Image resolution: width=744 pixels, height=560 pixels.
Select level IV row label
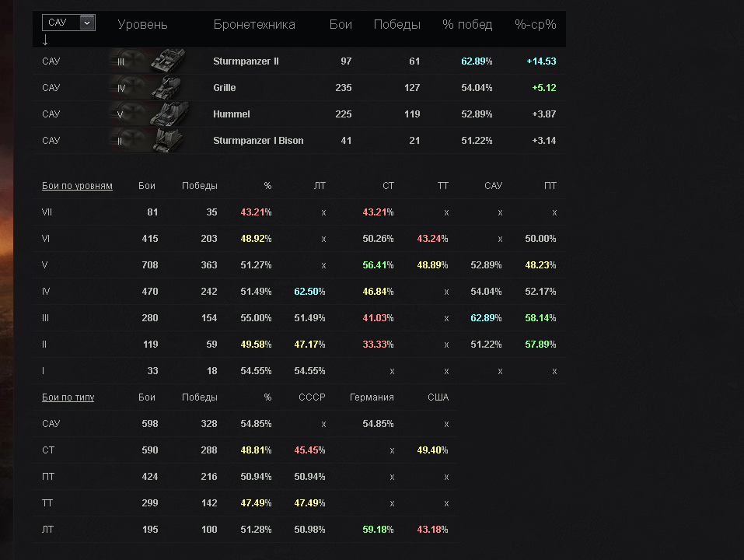pyautogui.click(x=46, y=292)
